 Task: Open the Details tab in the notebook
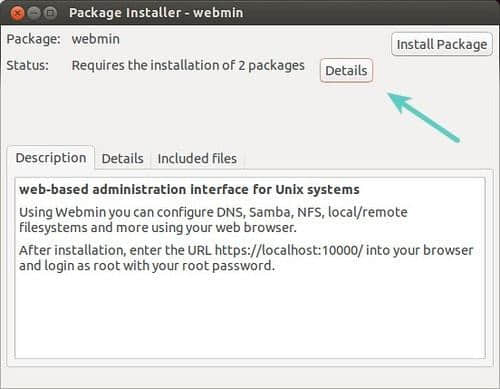(122, 158)
